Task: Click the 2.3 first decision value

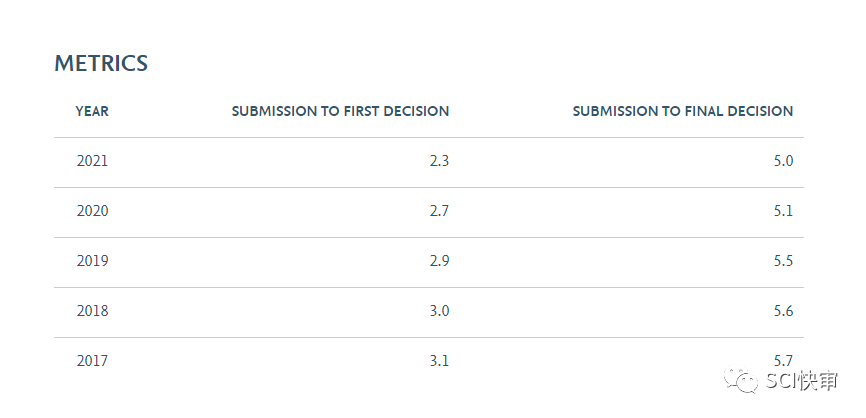Action: [x=439, y=161]
